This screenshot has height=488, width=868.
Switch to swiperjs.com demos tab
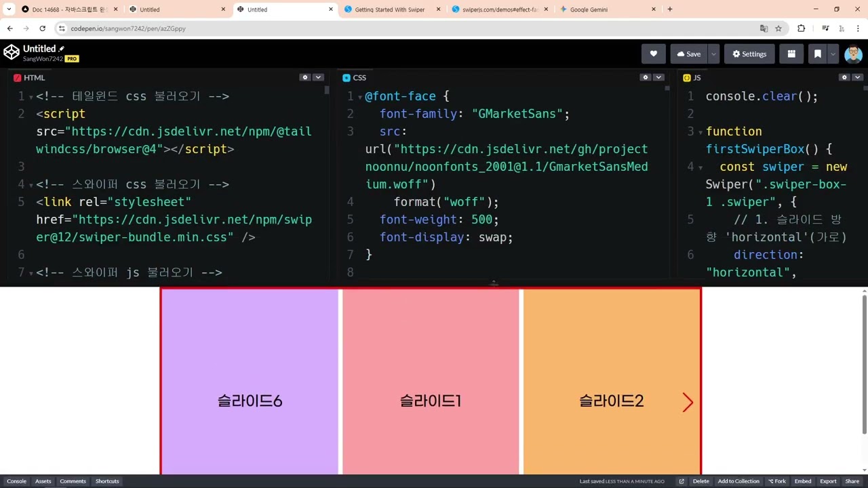coord(500,9)
